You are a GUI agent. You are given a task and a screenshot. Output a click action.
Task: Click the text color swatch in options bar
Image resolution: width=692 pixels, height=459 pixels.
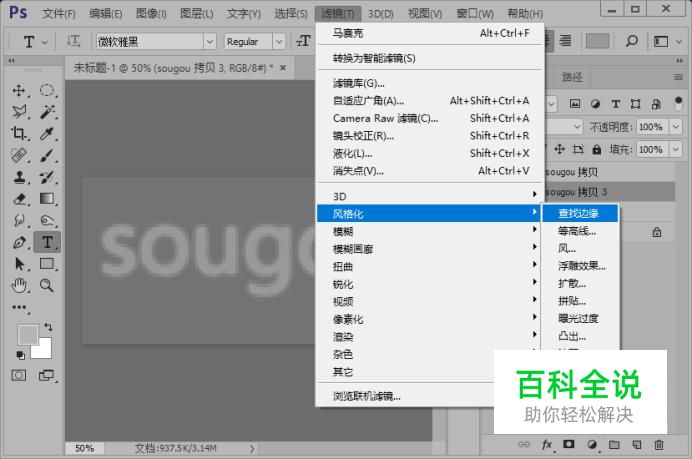click(x=597, y=41)
